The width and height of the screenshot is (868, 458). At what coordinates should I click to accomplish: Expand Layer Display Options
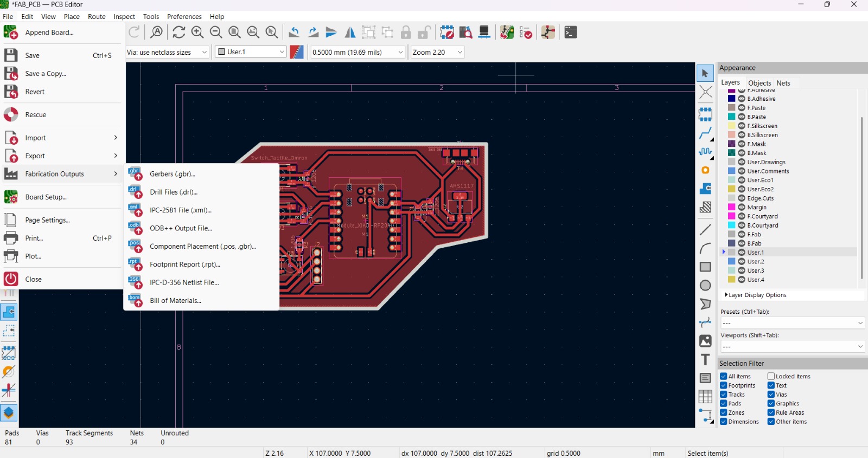(x=726, y=295)
